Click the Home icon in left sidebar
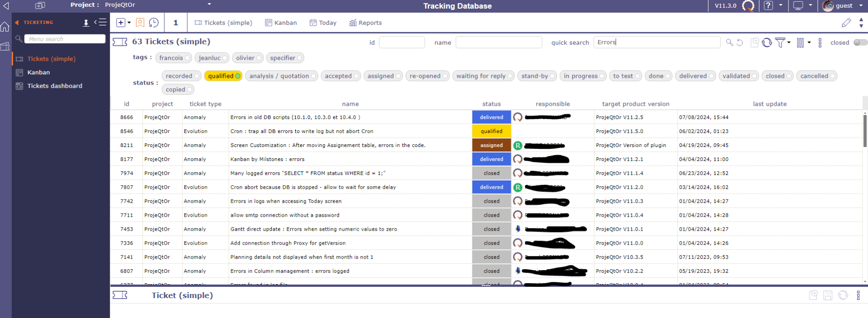Screen dimensions: 868x318 tap(5, 27)
